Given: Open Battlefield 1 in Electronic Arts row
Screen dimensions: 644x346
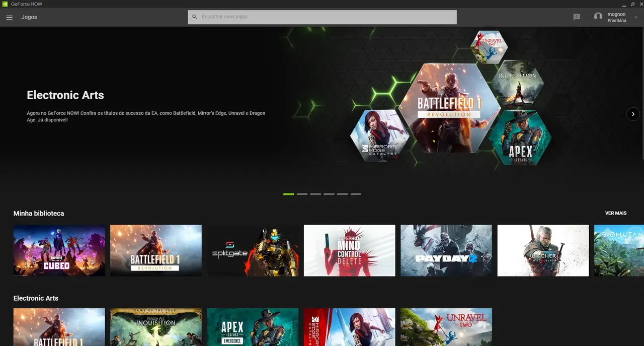Looking at the screenshot, I should click(59, 327).
